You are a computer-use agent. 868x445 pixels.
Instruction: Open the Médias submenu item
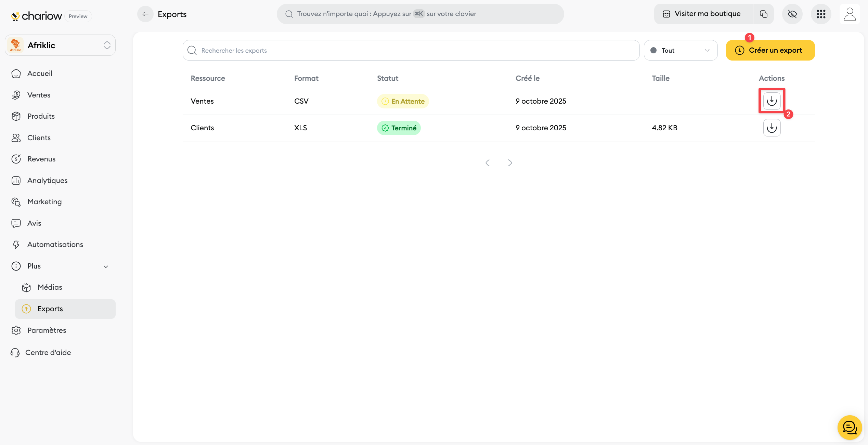coord(50,287)
